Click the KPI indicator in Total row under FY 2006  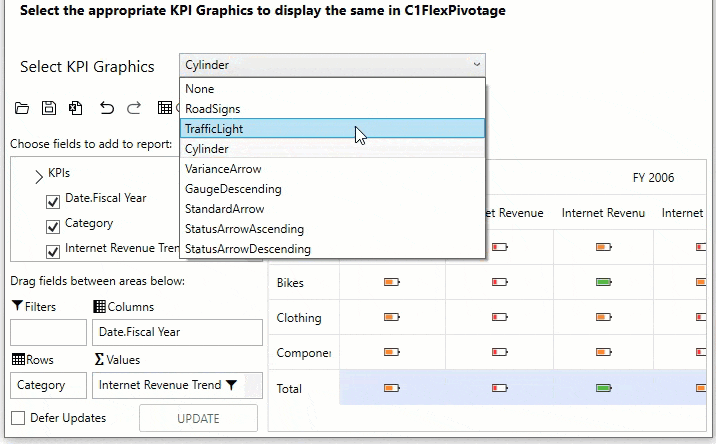[x=603, y=388]
